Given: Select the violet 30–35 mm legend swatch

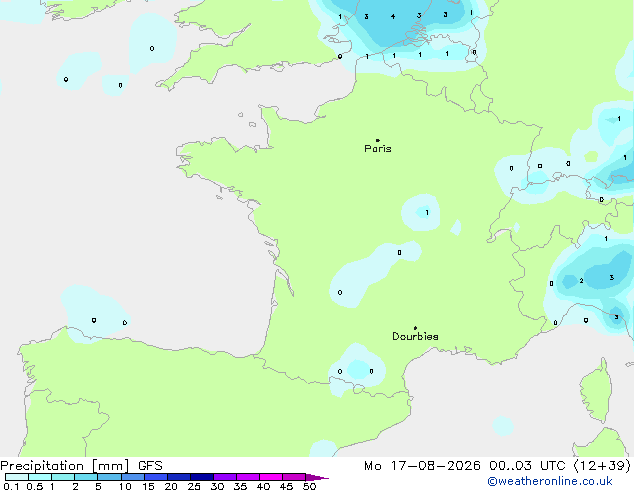Looking at the screenshot, I should tap(225, 477).
